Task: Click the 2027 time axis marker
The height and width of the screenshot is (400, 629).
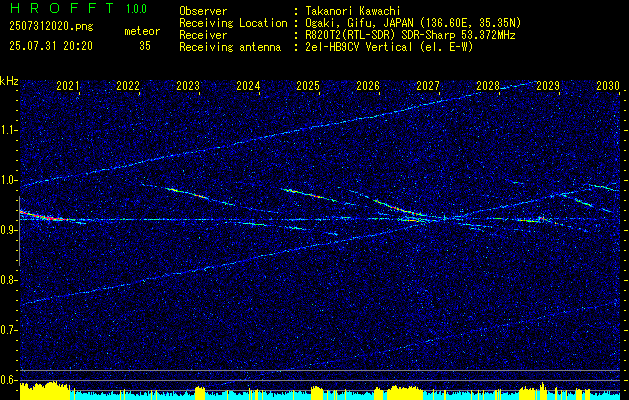Action: coord(428,86)
